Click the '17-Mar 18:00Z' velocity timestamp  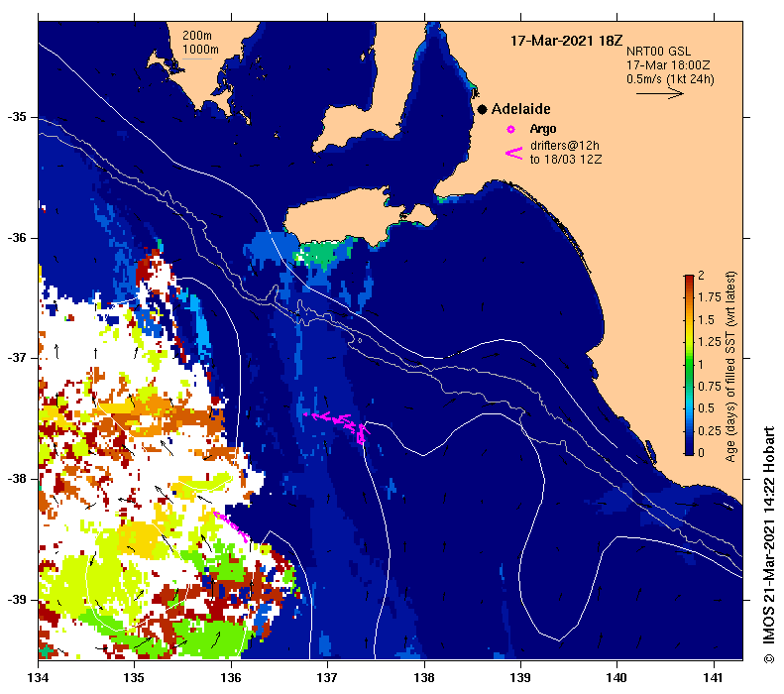668,65
